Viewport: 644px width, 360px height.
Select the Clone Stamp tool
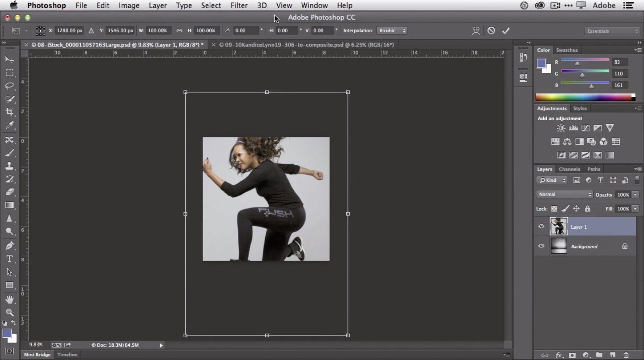point(10,166)
